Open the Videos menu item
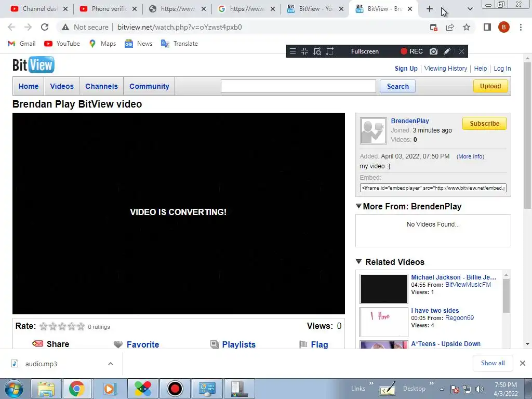532x399 pixels. click(x=62, y=86)
